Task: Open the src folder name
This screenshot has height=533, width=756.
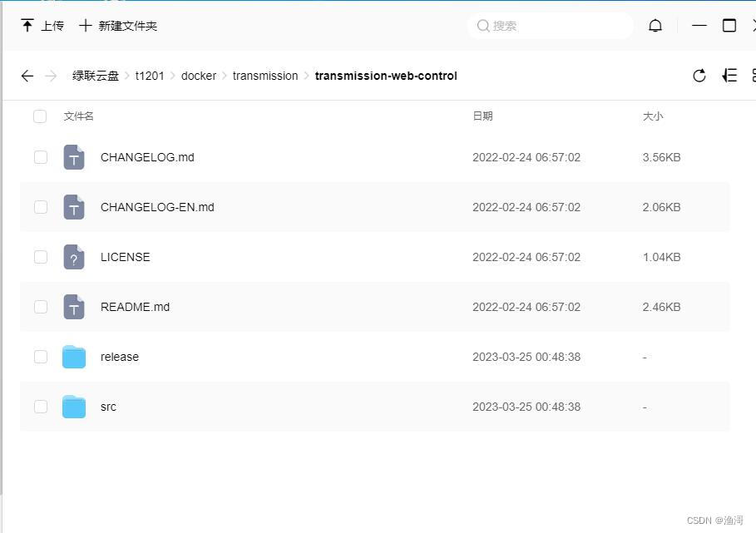Action: [x=108, y=407]
